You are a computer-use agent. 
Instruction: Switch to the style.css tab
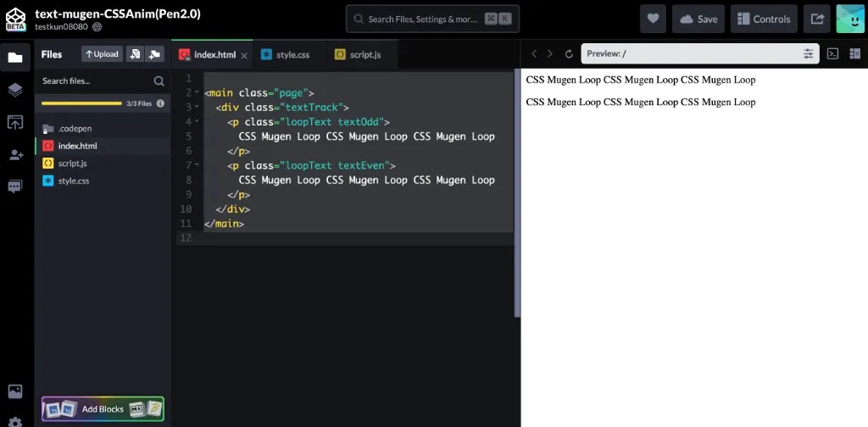[x=290, y=55]
